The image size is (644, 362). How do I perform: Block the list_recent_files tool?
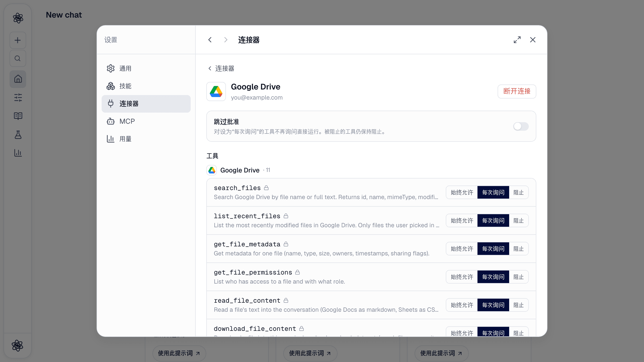[x=519, y=220]
